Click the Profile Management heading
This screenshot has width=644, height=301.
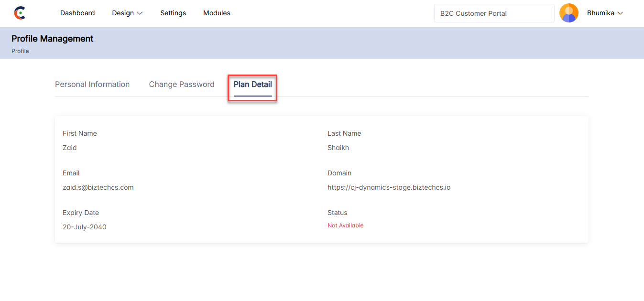[x=53, y=39]
